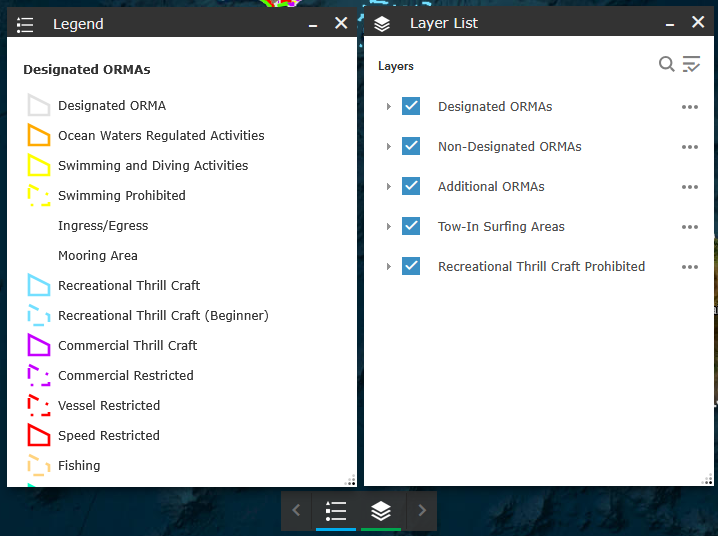Viewport: 718px width, 536px height.
Task: Select the Non-Designated ORMAs layer name
Action: [509, 147]
